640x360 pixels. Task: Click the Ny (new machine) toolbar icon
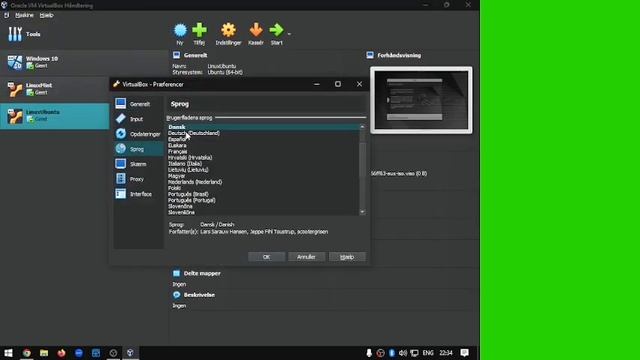[x=180, y=30]
